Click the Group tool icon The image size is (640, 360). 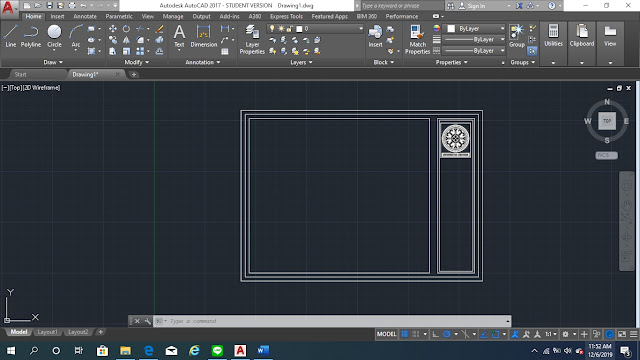pos(517,36)
